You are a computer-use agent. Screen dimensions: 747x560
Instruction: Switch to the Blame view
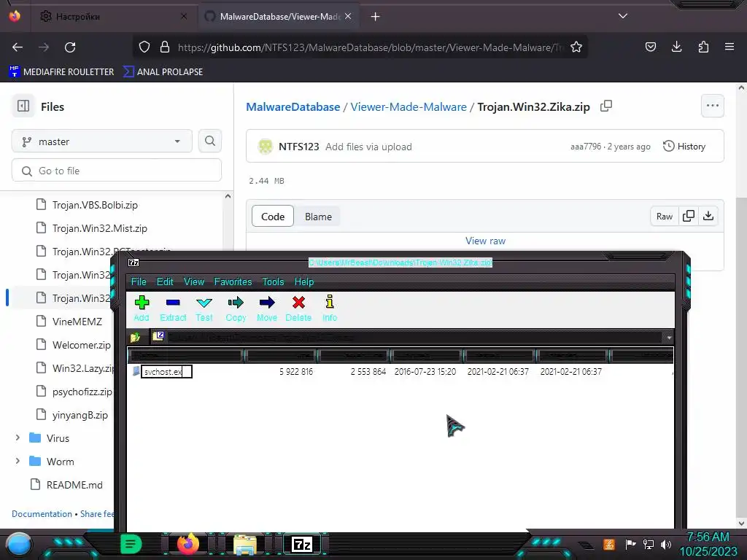click(x=318, y=217)
